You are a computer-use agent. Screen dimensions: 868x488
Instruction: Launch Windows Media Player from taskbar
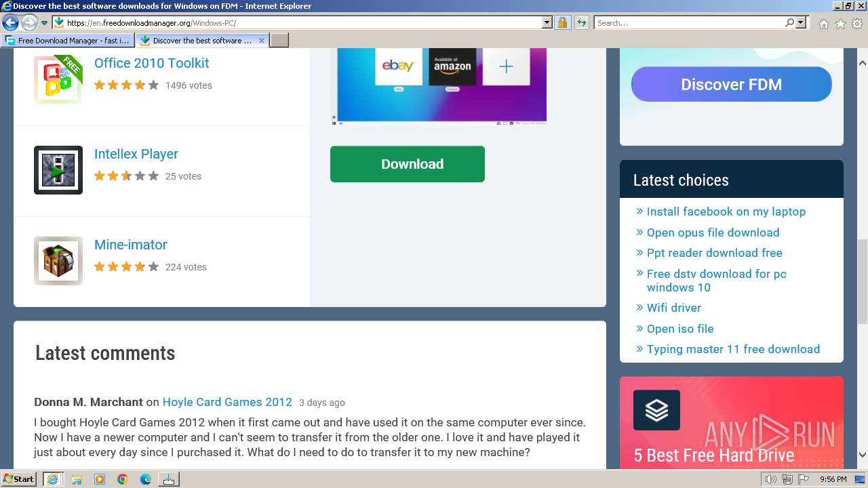tap(100, 479)
